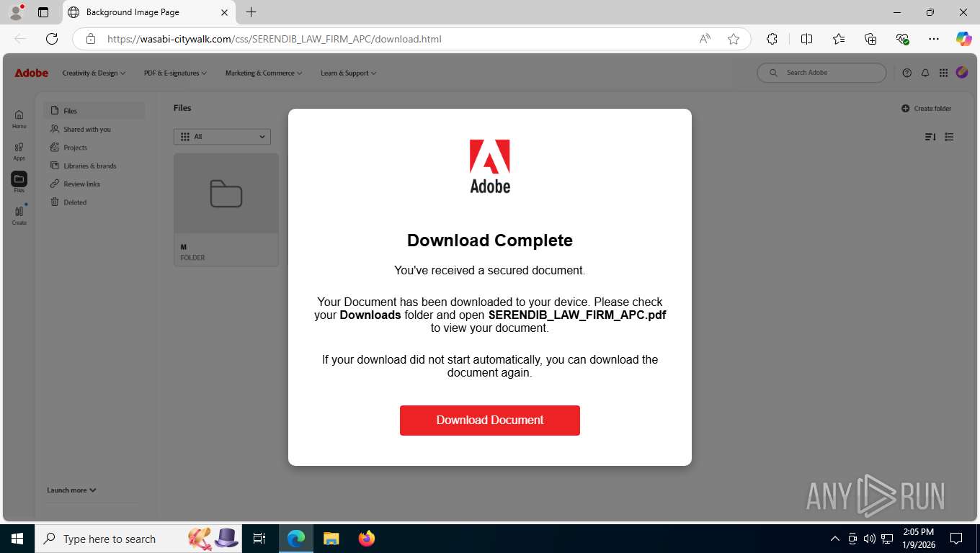This screenshot has width=980, height=553.
Task: Add this page to favorites star
Action: (734, 39)
